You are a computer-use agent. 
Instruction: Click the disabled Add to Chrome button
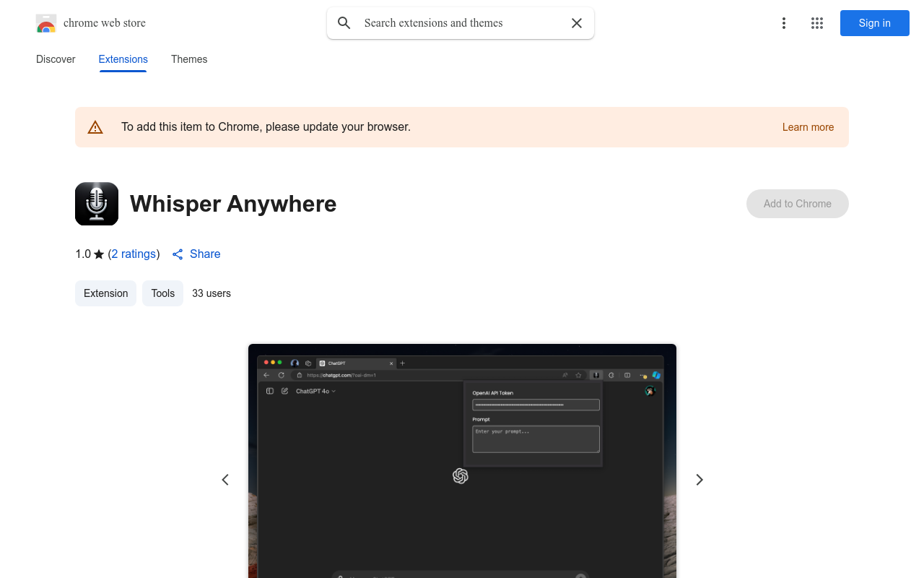(798, 204)
